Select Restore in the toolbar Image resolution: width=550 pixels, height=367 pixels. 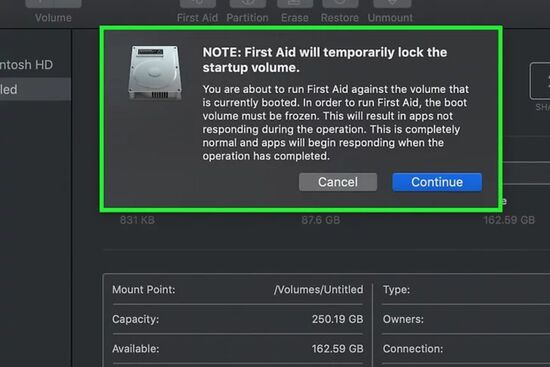click(x=340, y=11)
